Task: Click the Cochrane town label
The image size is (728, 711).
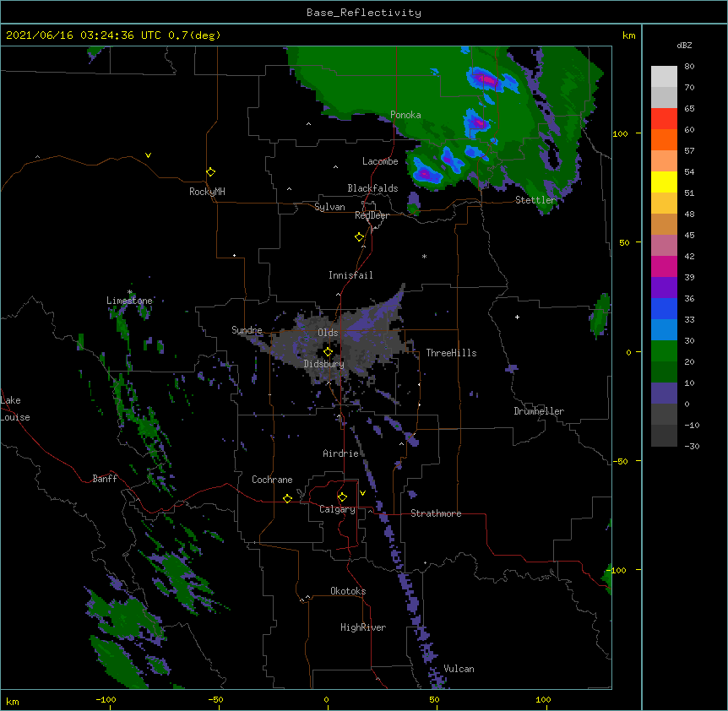Action: (272, 480)
